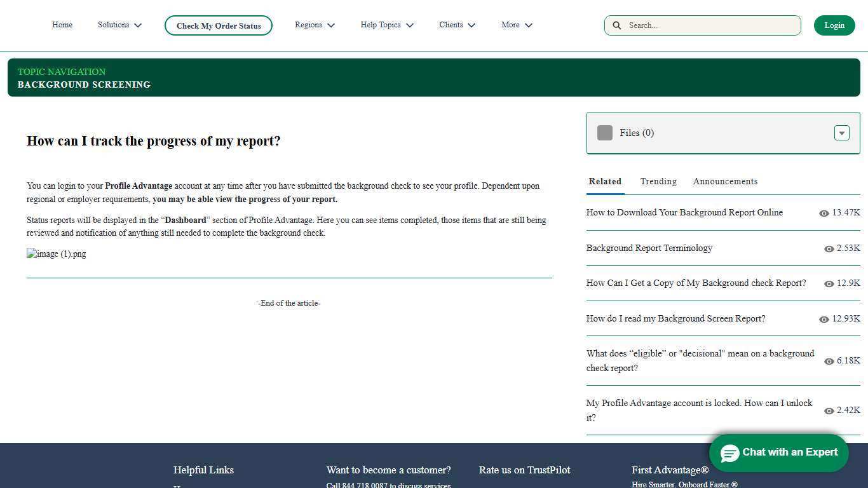The width and height of the screenshot is (868, 488).
Task: Click eye icon beside 6.18K views
Action: click(829, 362)
